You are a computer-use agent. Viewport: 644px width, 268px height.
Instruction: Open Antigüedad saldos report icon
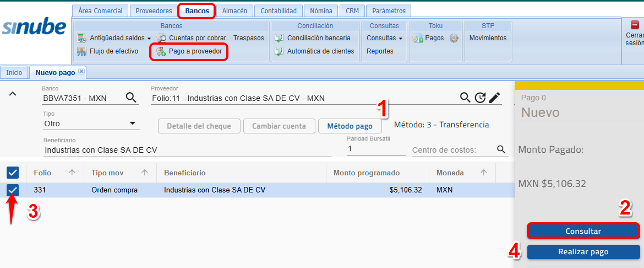(81, 38)
